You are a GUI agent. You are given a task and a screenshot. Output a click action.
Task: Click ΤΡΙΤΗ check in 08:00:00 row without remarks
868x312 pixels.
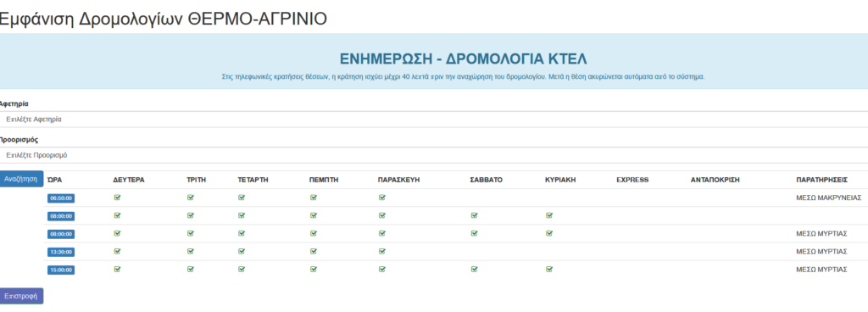click(191, 215)
